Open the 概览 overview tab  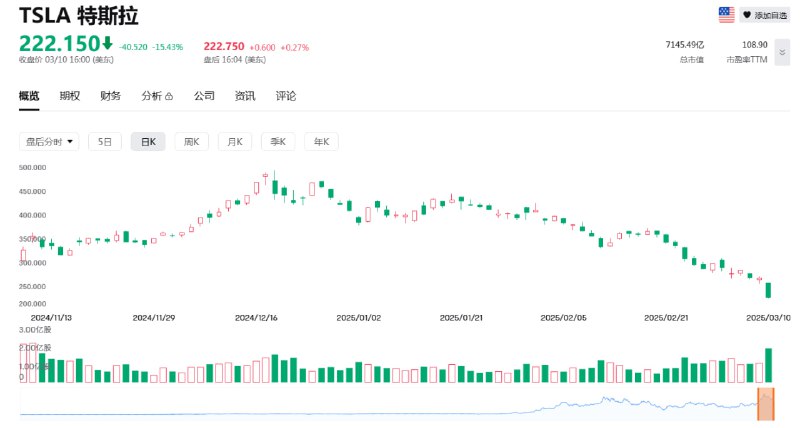pos(29,96)
